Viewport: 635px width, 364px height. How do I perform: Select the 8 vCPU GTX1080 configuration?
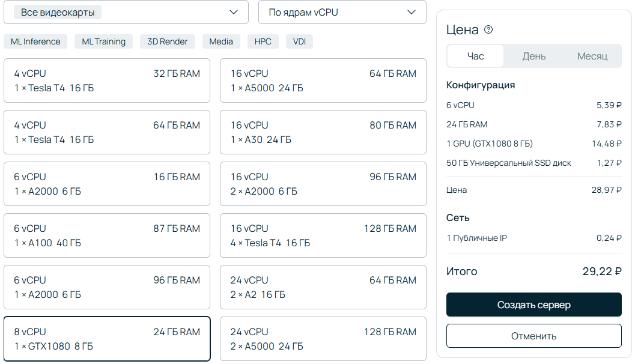(x=107, y=339)
